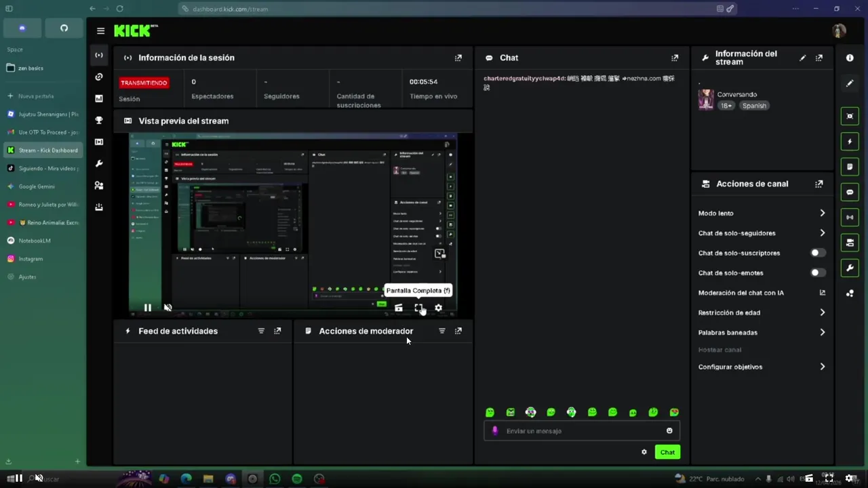Image resolution: width=868 pixels, height=488 pixels.
Task: Open the users community icon in the left sidebar
Action: pyautogui.click(x=99, y=185)
